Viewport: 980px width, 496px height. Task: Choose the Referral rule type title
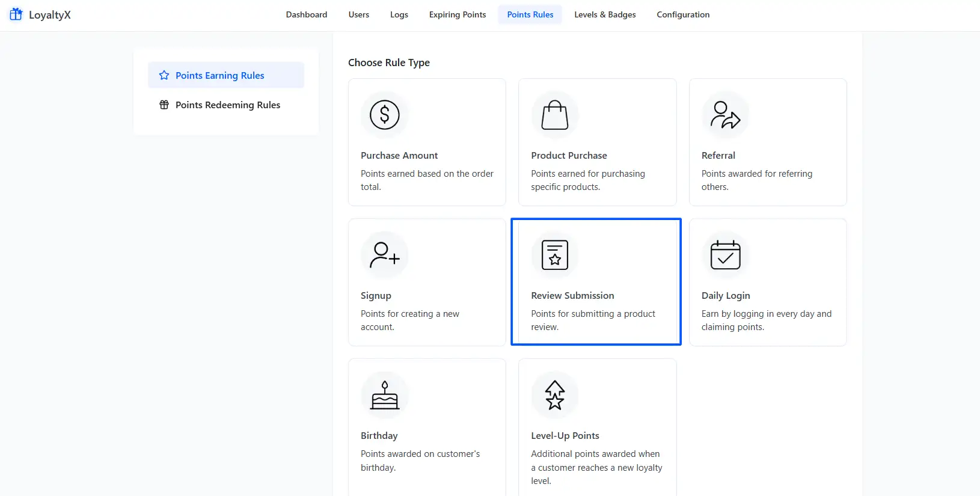coord(718,155)
